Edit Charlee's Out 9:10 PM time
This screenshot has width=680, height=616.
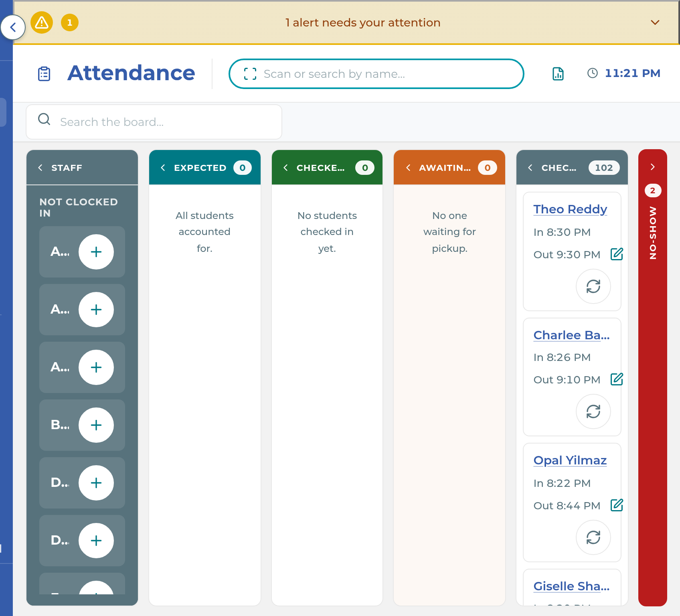(617, 379)
